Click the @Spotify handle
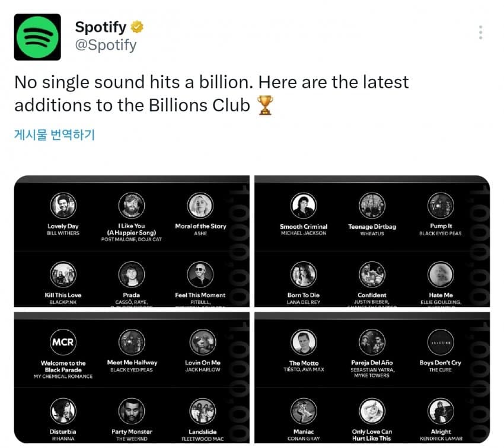This screenshot has height=448, width=504. [107, 43]
